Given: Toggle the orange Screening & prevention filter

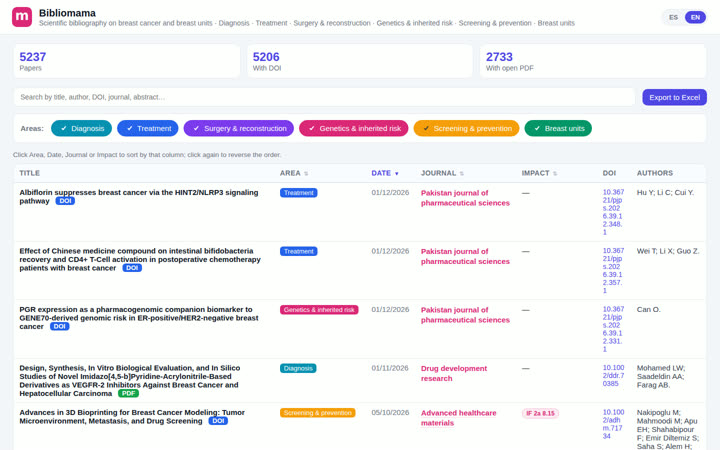Looking at the screenshot, I should coord(466,129).
